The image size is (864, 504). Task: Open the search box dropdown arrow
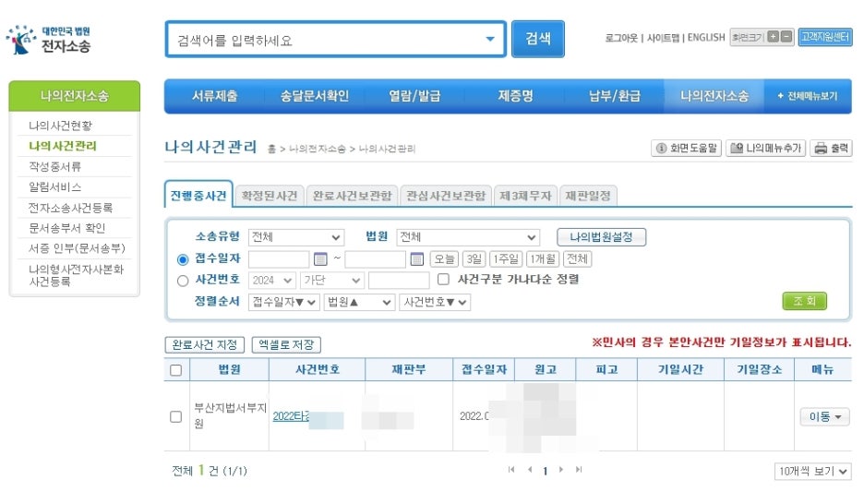[x=490, y=39]
